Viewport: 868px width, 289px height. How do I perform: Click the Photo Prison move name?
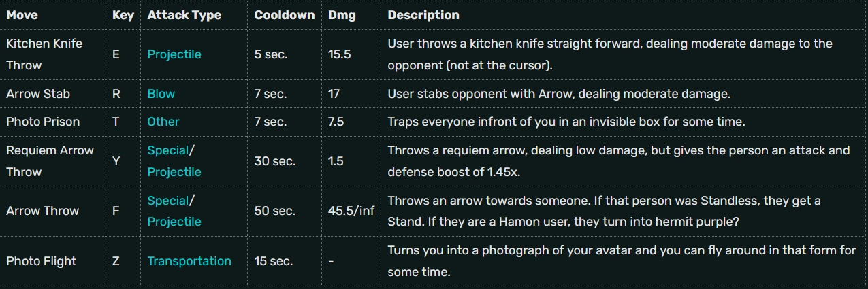tap(43, 122)
